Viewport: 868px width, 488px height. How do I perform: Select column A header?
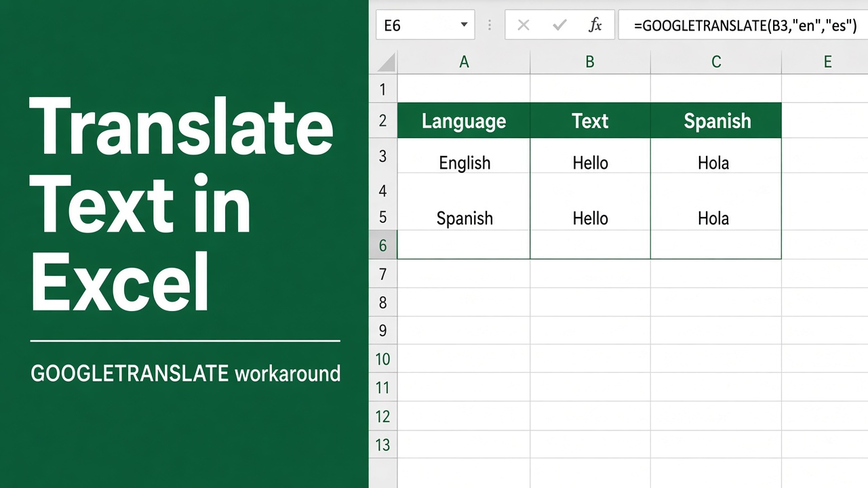pyautogui.click(x=464, y=62)
